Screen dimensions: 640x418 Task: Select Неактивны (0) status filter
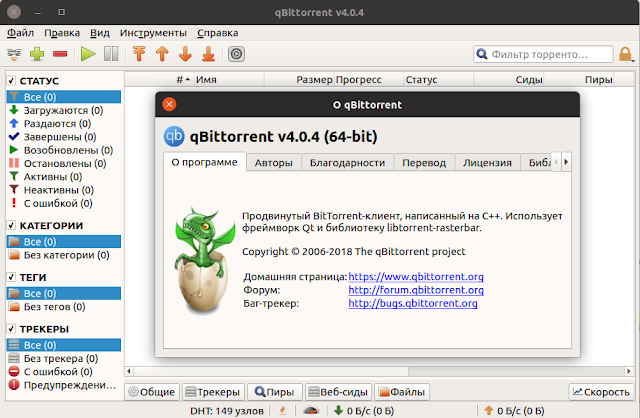[64, 190]
